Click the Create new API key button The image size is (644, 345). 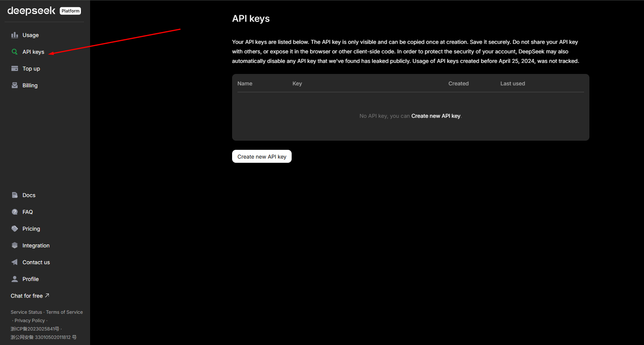(262, 156)
